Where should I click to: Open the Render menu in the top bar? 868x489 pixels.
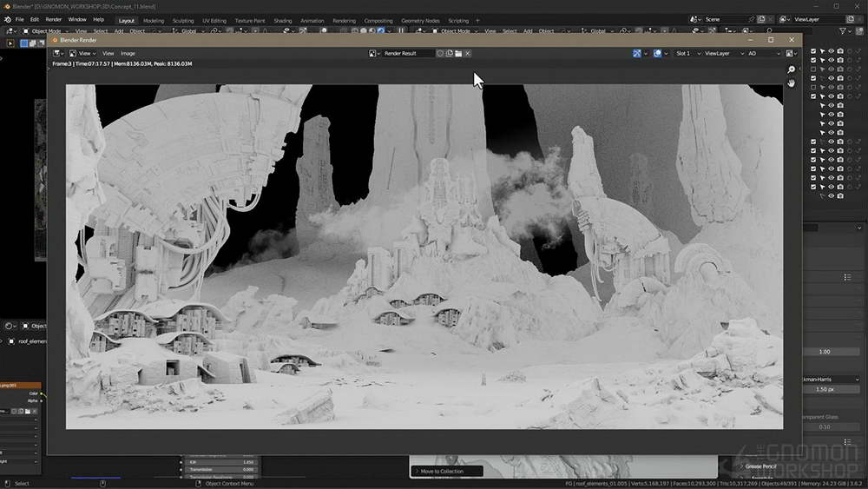tap(53, 19)
